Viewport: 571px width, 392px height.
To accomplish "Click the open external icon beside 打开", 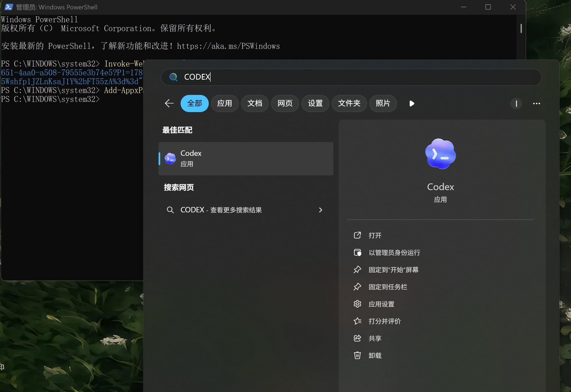I will 357,235.
